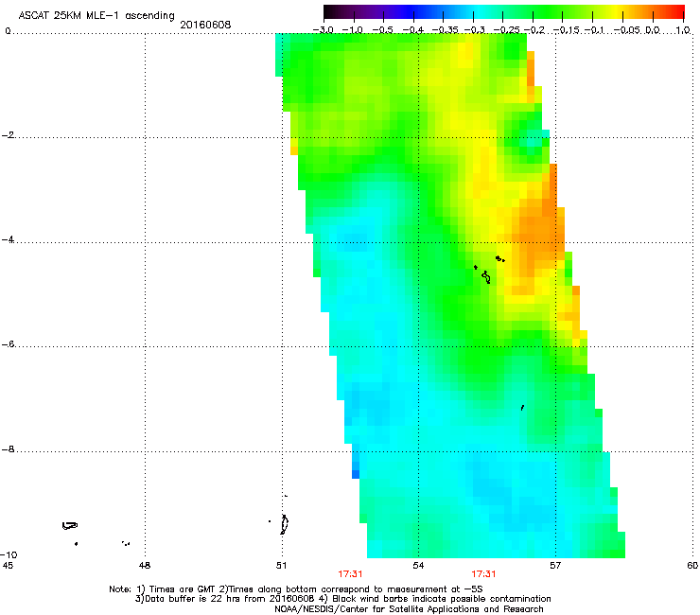The width and height of the screenshot is (700, 615).
Task: Click the -0.25 color bar label
Action: tap(507, 30)
